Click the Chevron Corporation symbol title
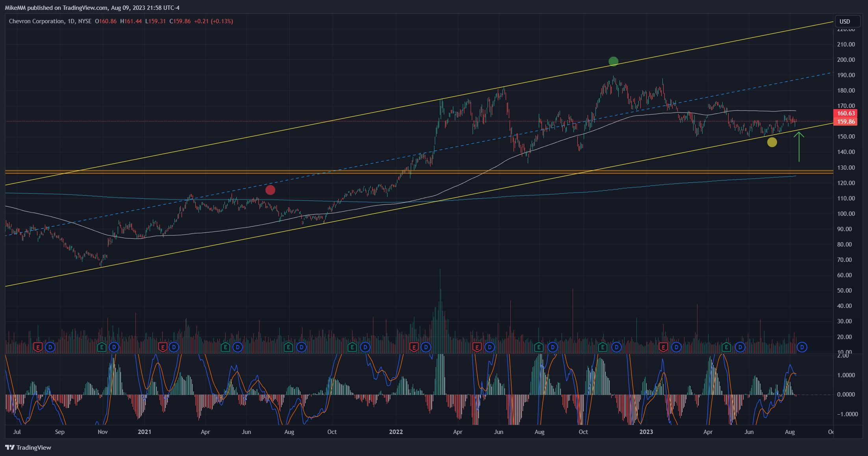This screenshot has height=456, width=868. (x=36, y=21)
